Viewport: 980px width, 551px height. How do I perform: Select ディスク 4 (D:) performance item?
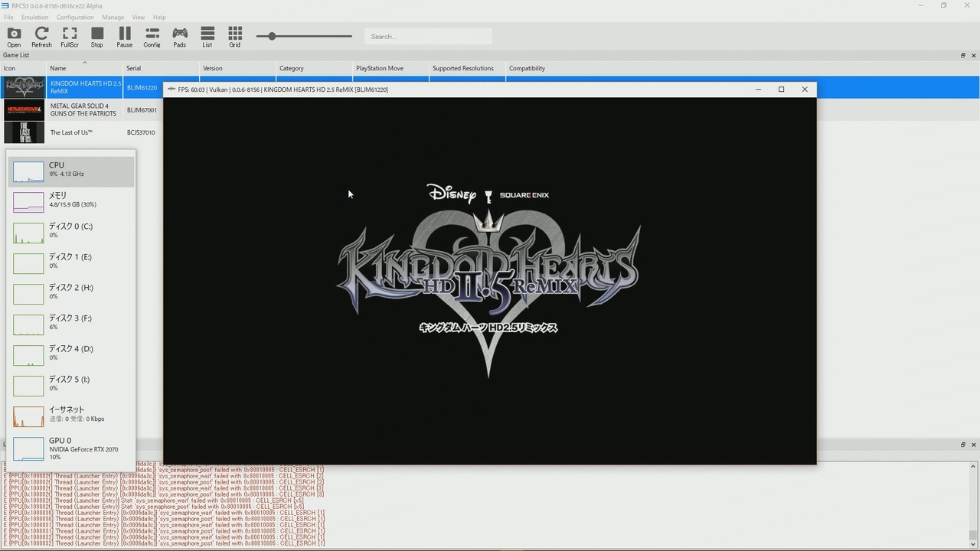click(x=71, y=355)
